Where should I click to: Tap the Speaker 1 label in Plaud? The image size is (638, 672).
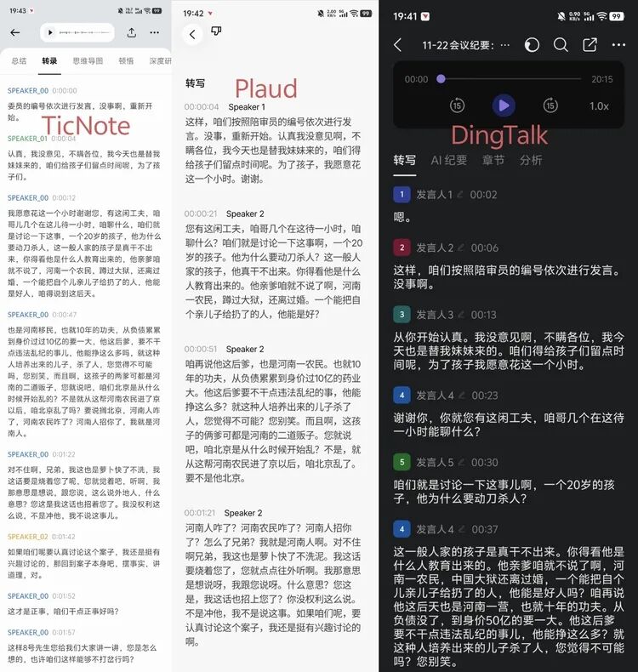pos(247,107)
